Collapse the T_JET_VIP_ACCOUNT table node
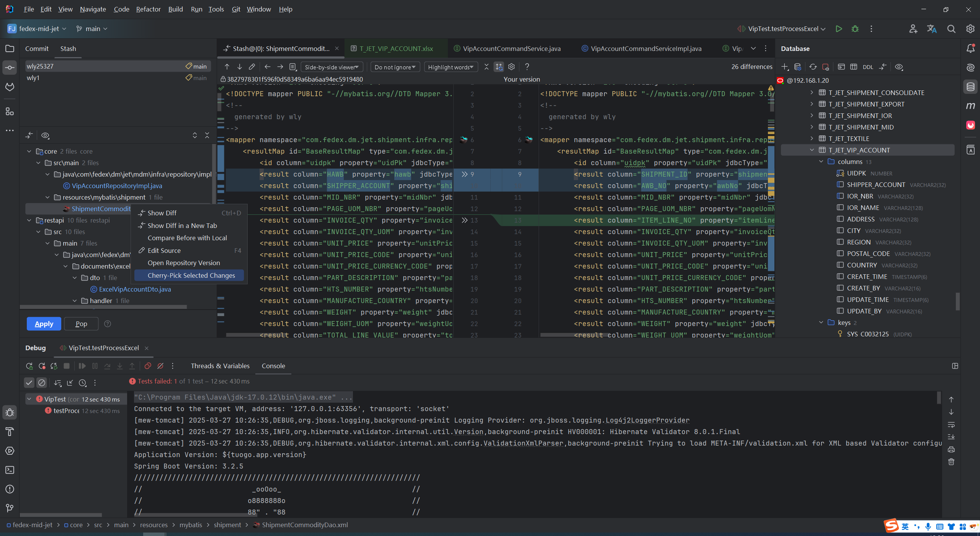 pos(812,150)
